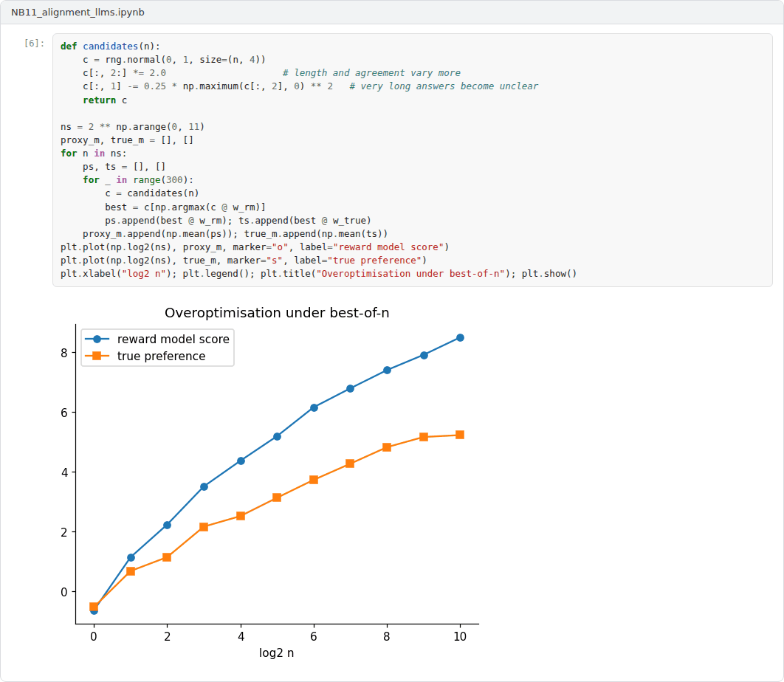Click the 'ps, ts = [], []' line

tap(124, 167)
